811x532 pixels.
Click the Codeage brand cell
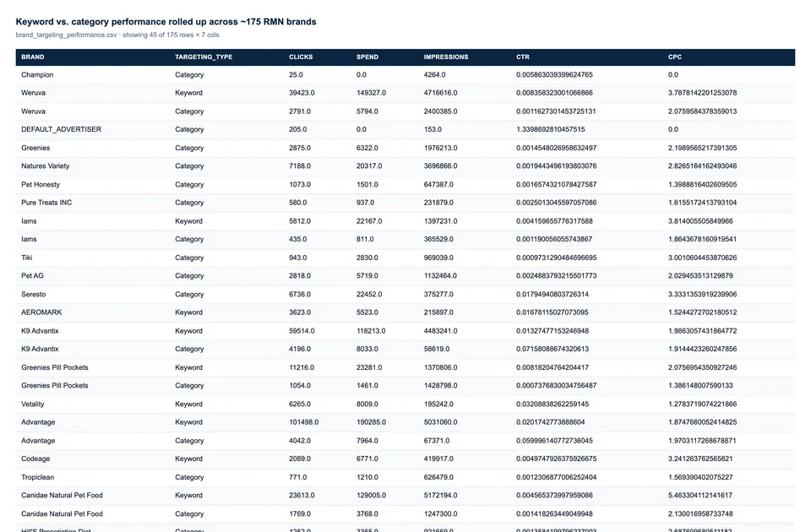35,459
